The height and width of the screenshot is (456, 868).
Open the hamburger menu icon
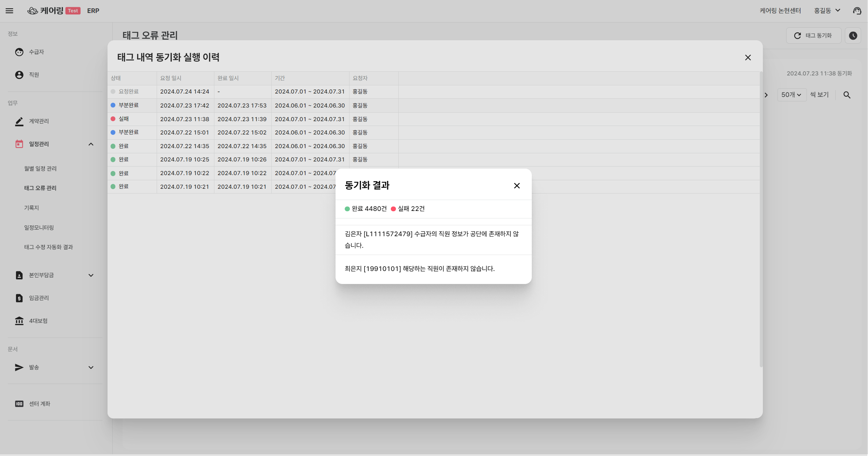[x=10, y=11]
